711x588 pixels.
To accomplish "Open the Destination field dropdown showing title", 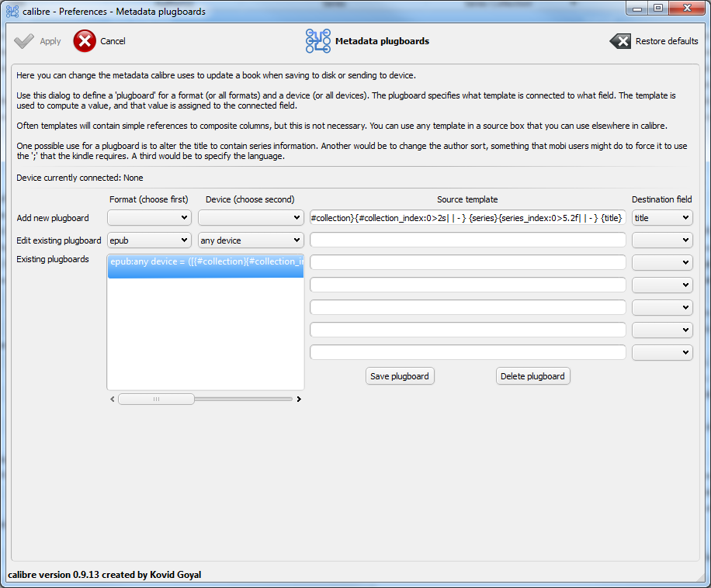I will [662, 218].
